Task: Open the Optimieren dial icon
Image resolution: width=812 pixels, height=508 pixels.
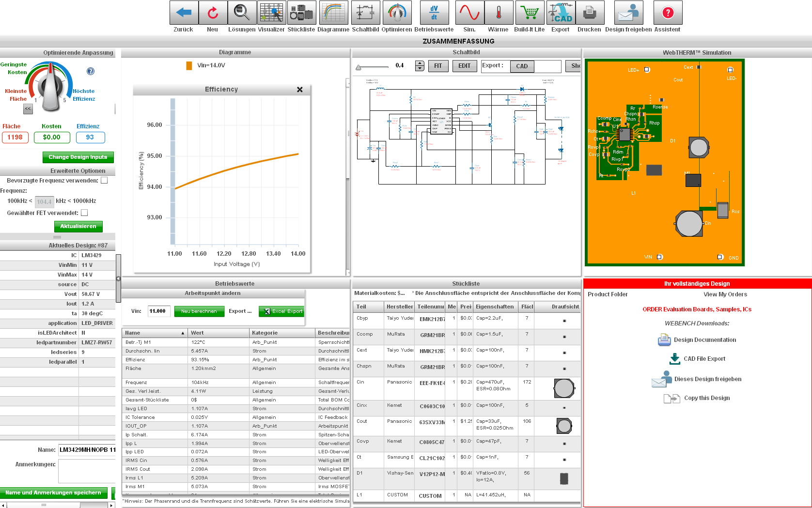Action: (397, 13)
